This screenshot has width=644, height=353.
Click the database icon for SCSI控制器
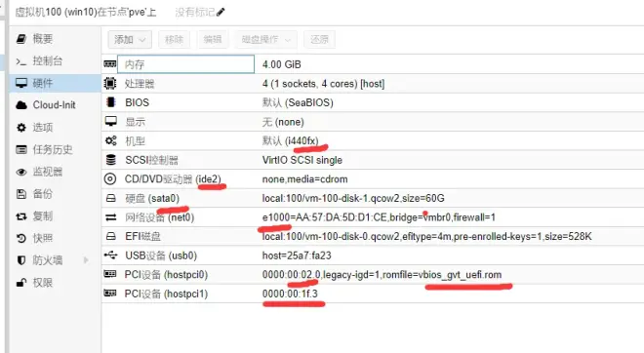pyautogui.click(x=111, y=160)
